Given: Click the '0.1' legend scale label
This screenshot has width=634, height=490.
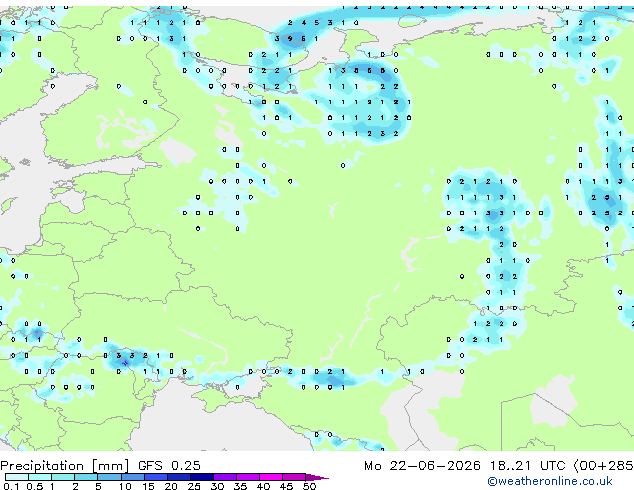Looking at the screenshot, I should point(11,486).
